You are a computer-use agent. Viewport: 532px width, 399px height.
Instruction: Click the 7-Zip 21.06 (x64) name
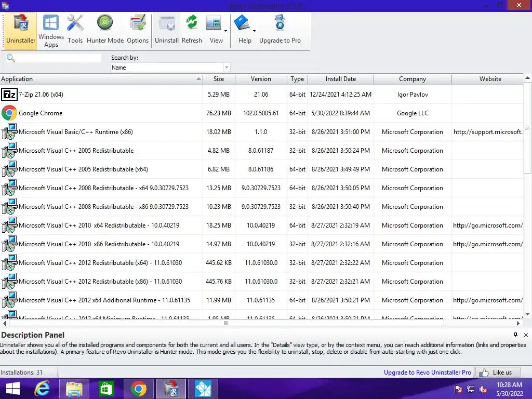pos(41,95)
